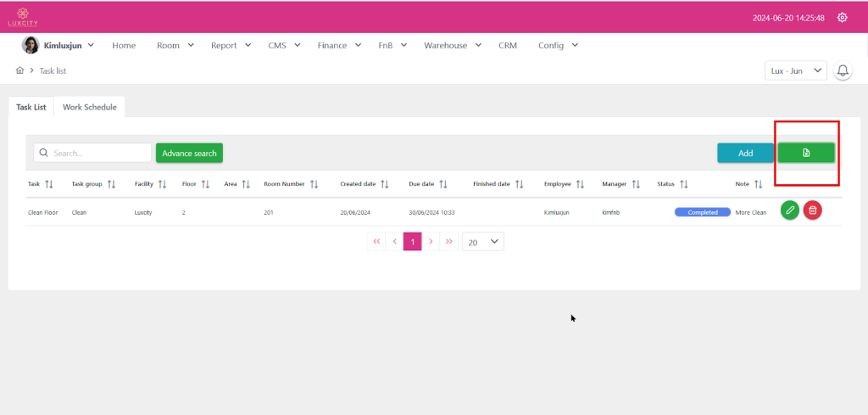The height and width of the screenshot is (415, 868).
Task: Open the notifications bell icon
Action: click(x=843, y=71)
